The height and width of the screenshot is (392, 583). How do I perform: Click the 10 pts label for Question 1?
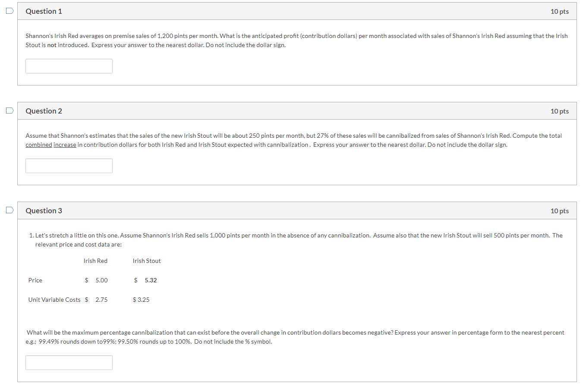pyautogui.click(x=559, y=12)
